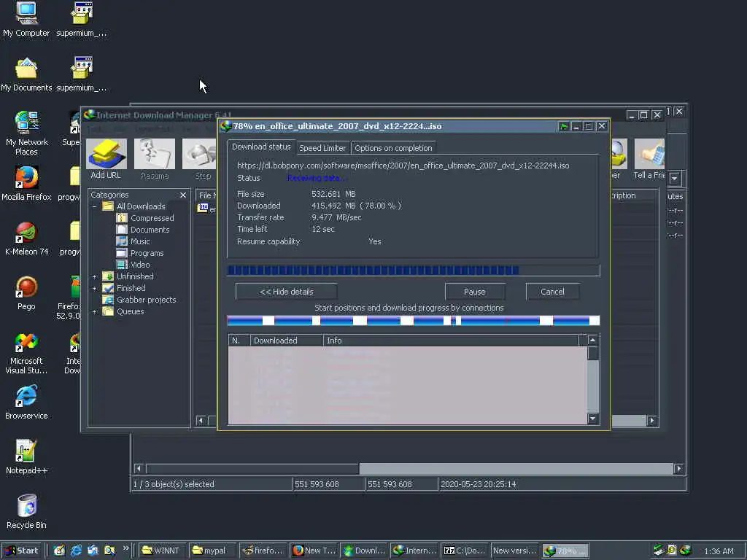This screenshot has height=560, width=747.
Task: Expand the Unfinished tree node
Action: click(94, 276)
